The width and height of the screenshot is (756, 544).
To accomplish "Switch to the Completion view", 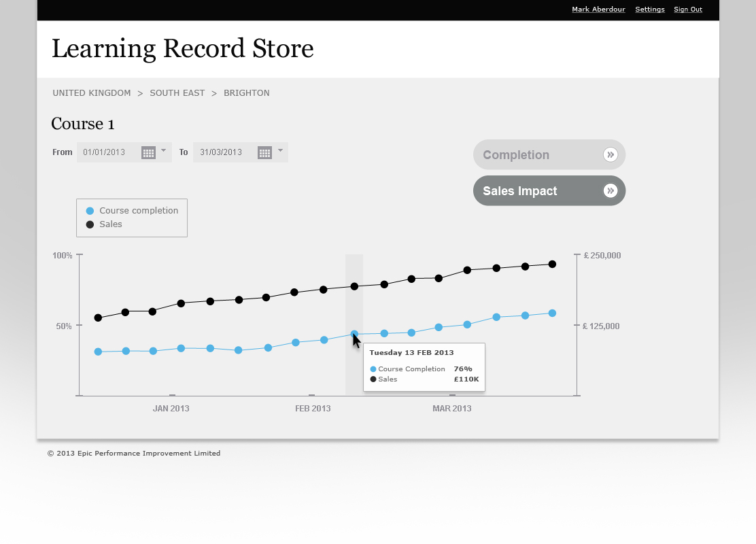I will (x=537, y=155).
